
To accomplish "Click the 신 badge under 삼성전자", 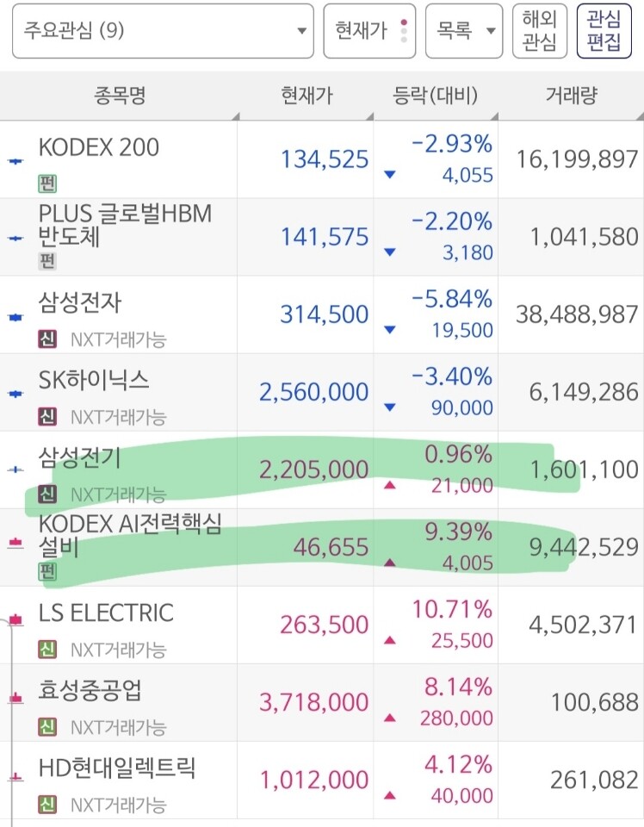I will pos(46,339).
